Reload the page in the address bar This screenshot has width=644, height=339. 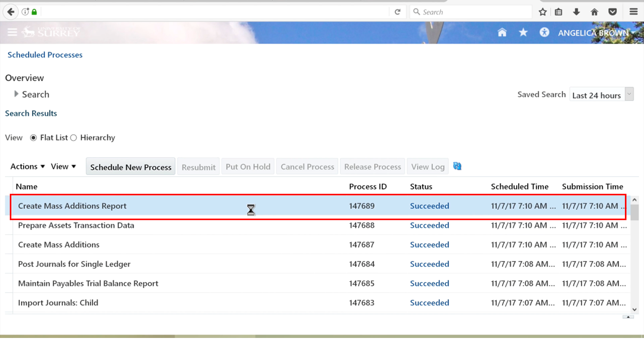click(397, 12)
